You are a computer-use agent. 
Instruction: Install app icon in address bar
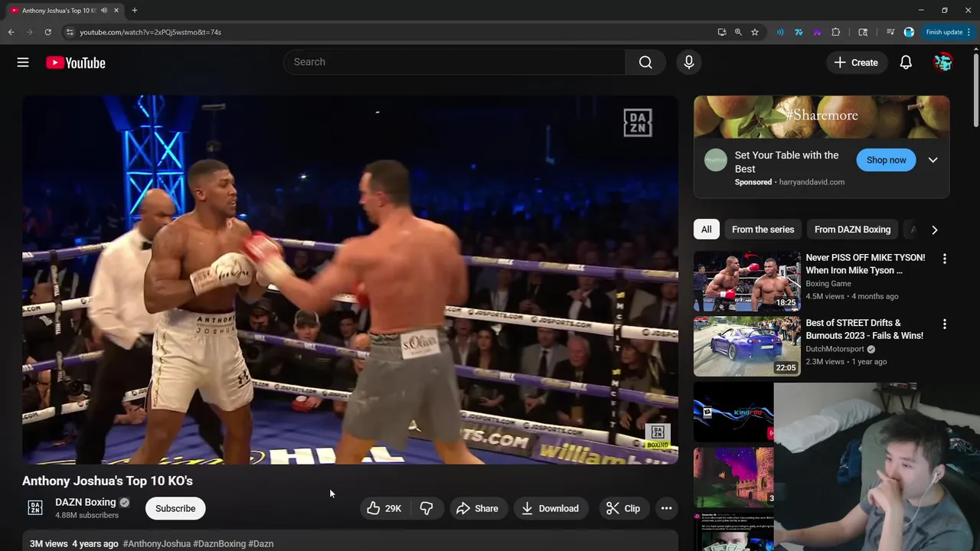click(722, 32)
